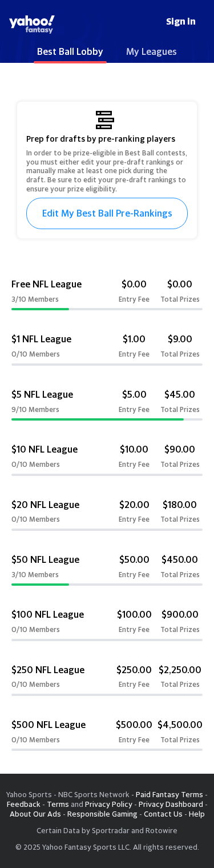The height and width of the screenshot is (868, 214).
Task: Open the Contact Us footer link
Action: point(163,814)
